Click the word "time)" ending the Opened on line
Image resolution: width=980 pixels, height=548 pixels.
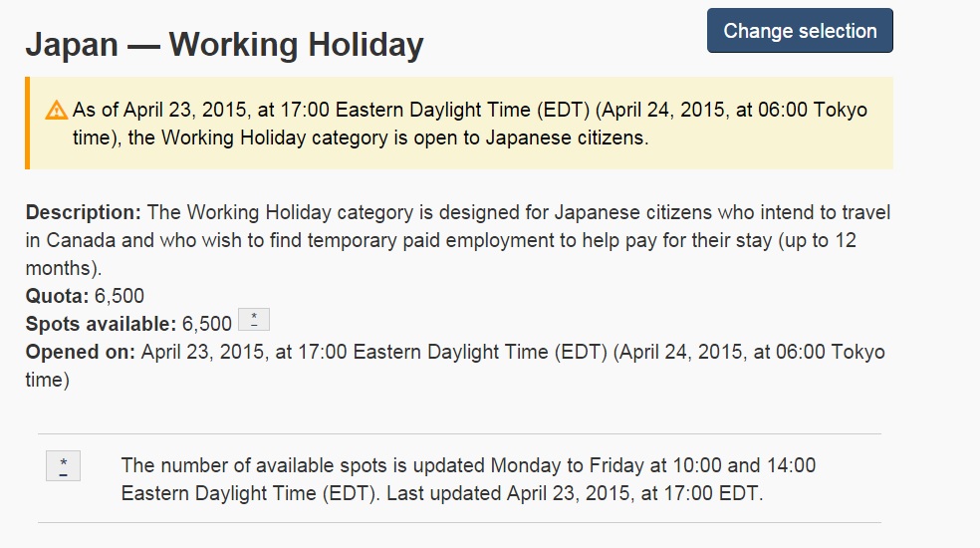48,380
